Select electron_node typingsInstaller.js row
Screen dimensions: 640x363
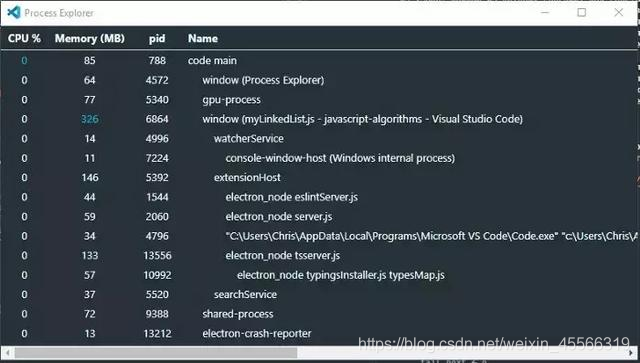click(319, 275)
